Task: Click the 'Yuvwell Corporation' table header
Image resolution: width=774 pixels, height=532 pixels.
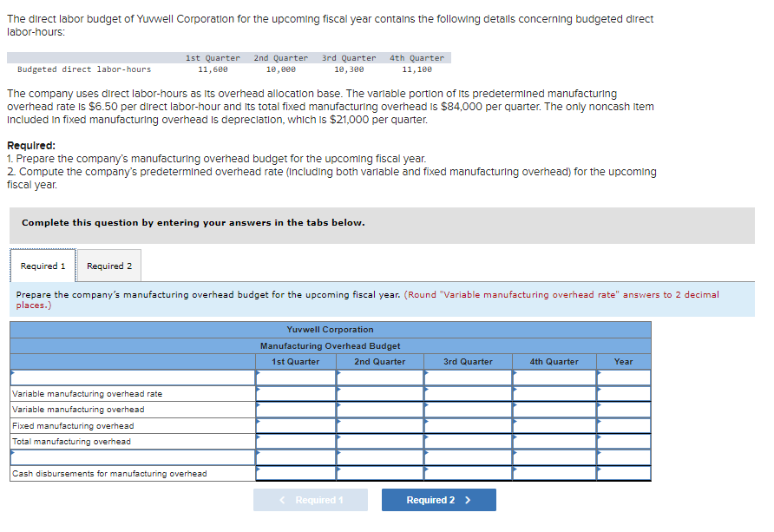Action: (331, 329)
